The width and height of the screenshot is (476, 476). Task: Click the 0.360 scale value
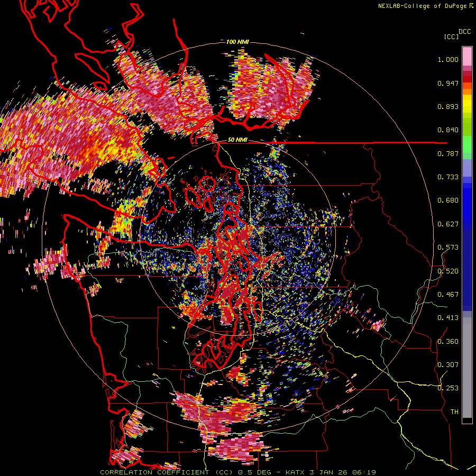(448, 342)
